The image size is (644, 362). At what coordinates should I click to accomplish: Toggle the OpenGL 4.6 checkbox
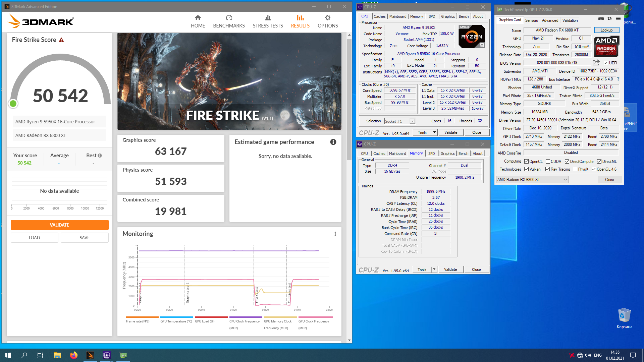[594, 169]
